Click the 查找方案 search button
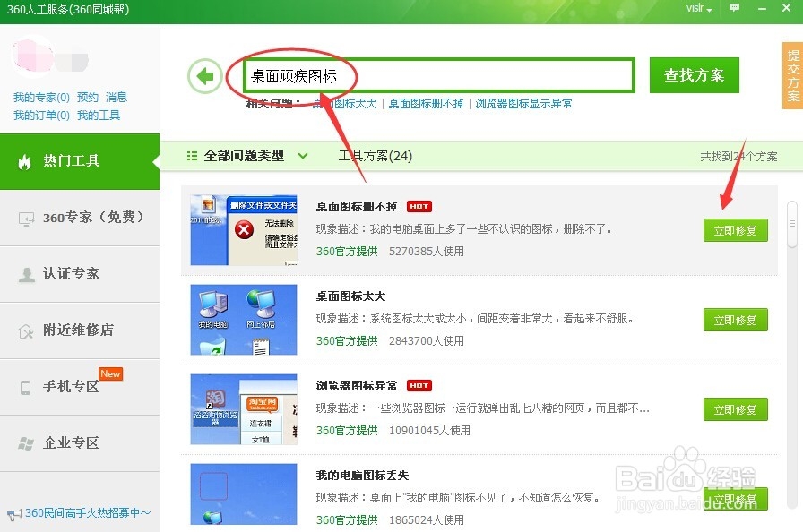803x532 pixels. coord(694,75)
